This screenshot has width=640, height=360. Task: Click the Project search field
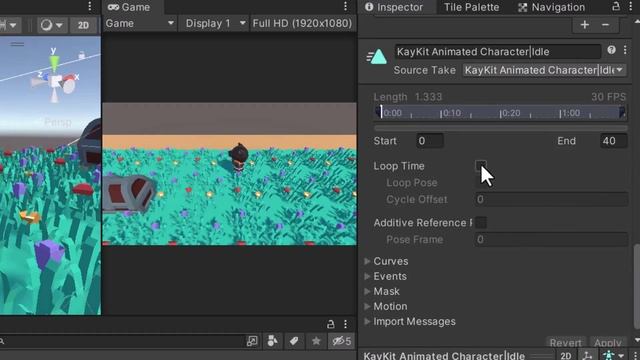(x=122, y=341)
